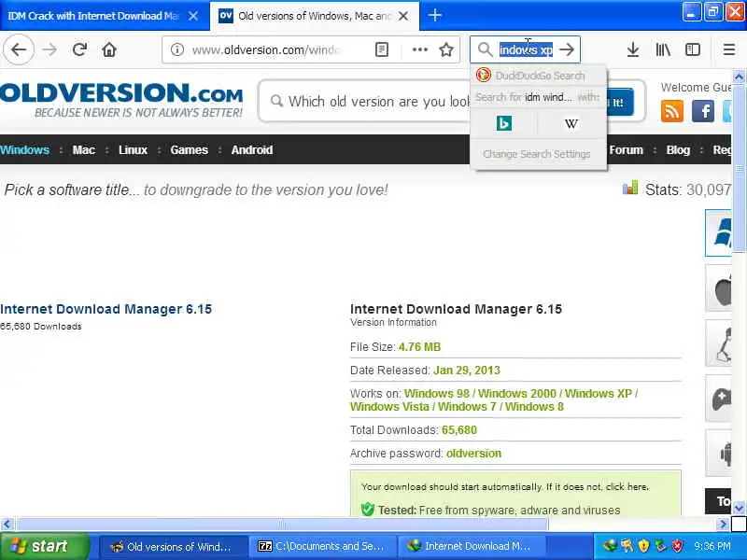This screenshot has width=747, height=560.
Task: Switch to the IDM Crack tab
Action: pyautogui.click(x=92, y=16)
